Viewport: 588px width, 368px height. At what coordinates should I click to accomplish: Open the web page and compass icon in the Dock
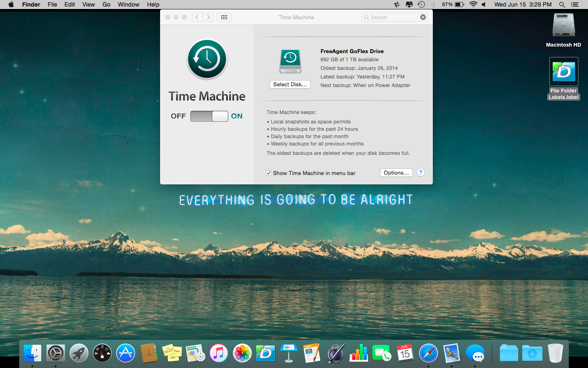(195, 352)
